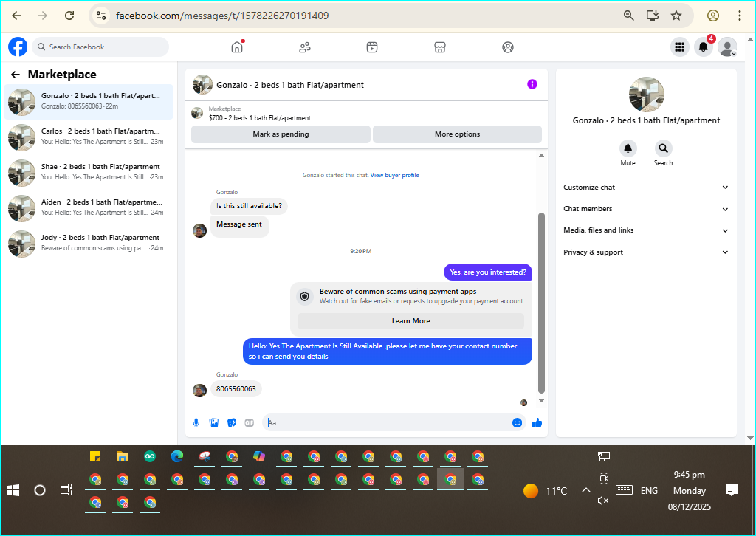Expand Privacy & support section
Viewport: 756px width, 536px height.
[645, 252]
